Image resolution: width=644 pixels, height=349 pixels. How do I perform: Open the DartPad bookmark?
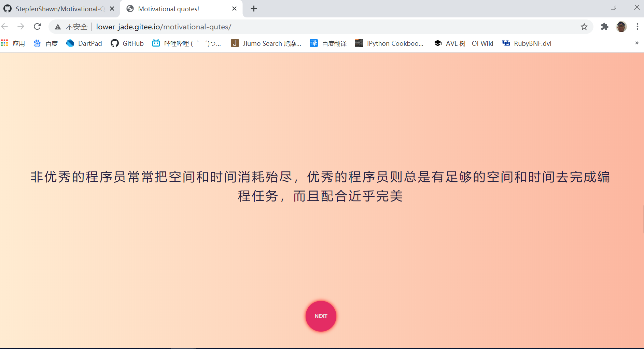pyautogui.click(x=84, y=43)
